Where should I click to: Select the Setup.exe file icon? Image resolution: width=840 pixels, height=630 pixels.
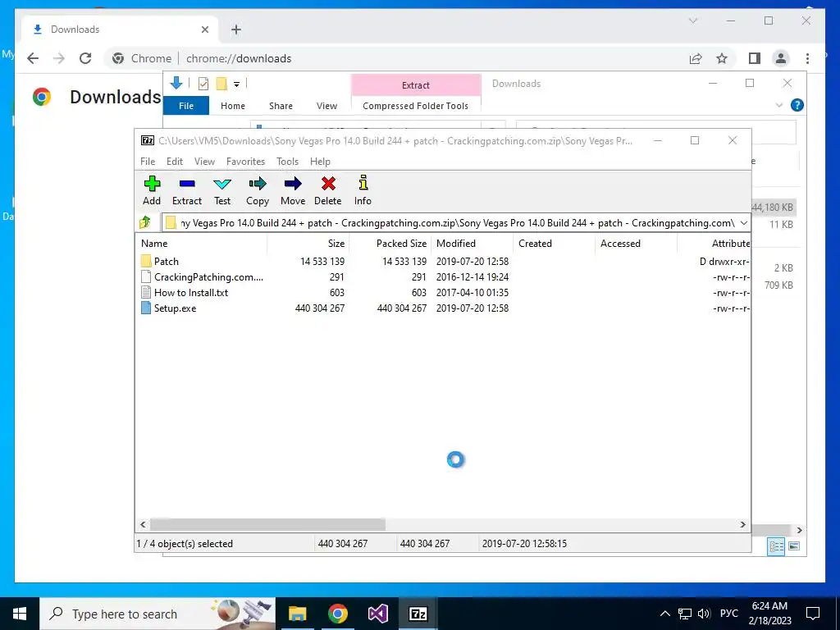coord(146,308)
